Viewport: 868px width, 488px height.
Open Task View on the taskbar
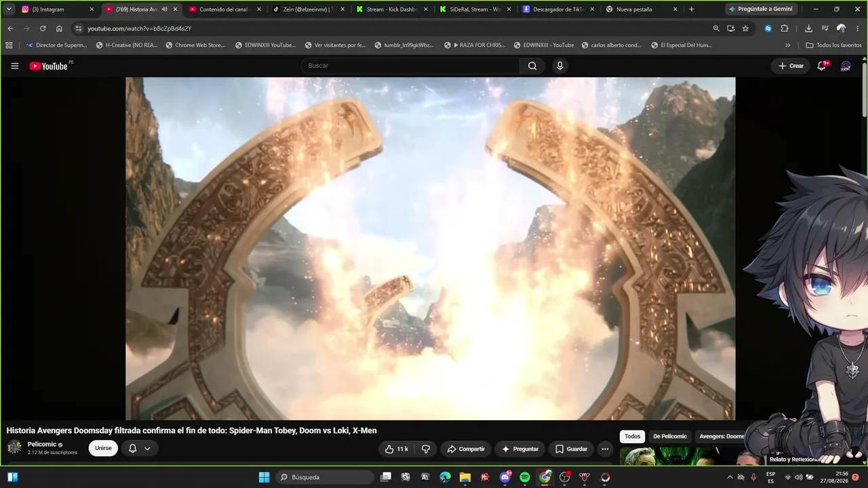(x=386, y=477)
